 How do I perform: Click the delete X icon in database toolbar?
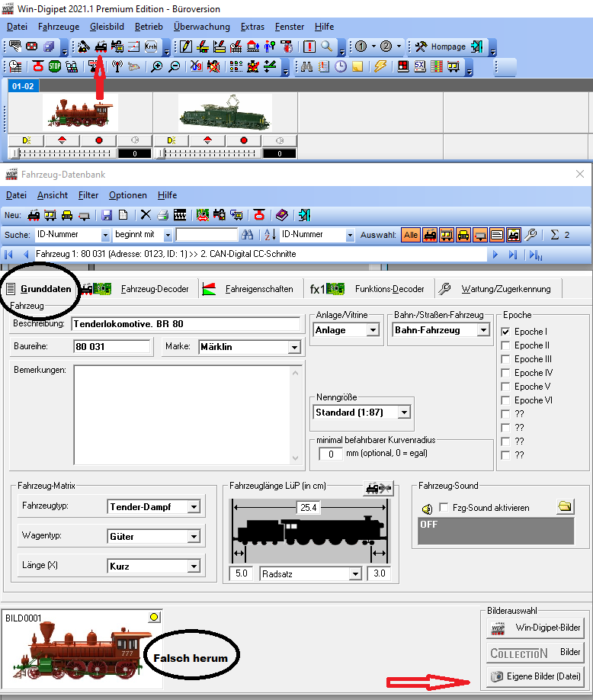[145, 215]
